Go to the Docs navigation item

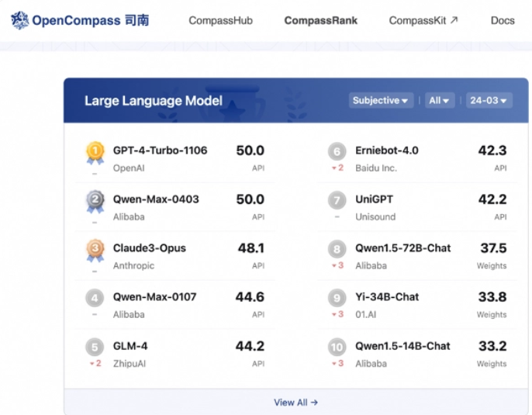point(503,20)
